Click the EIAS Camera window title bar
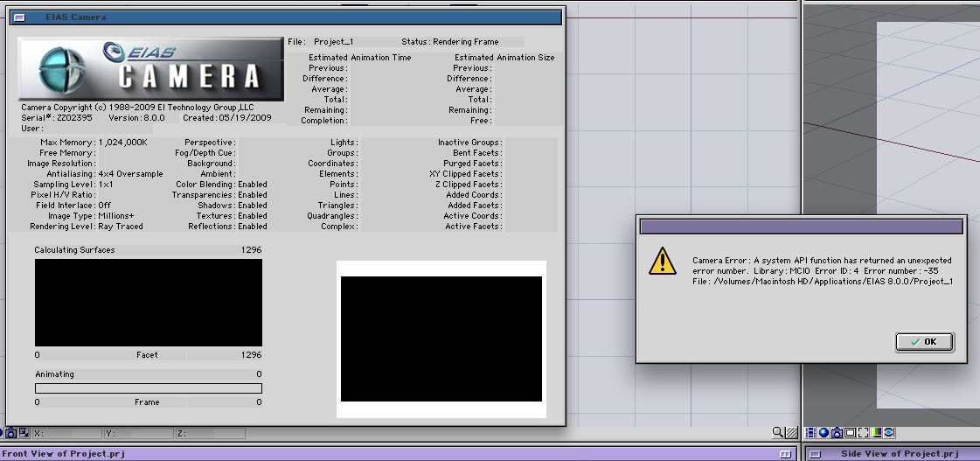Viewport: 980px width, 461px height. point(288,17)
